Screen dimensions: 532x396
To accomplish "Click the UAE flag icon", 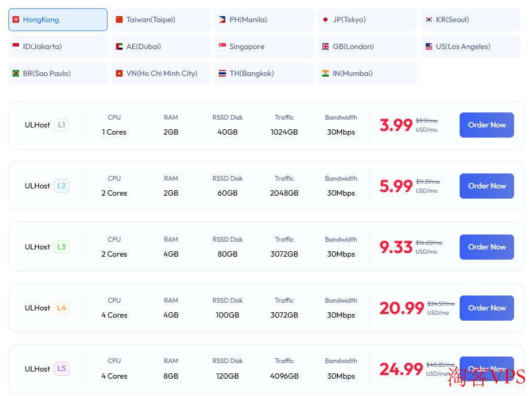I will click(119, 47).
